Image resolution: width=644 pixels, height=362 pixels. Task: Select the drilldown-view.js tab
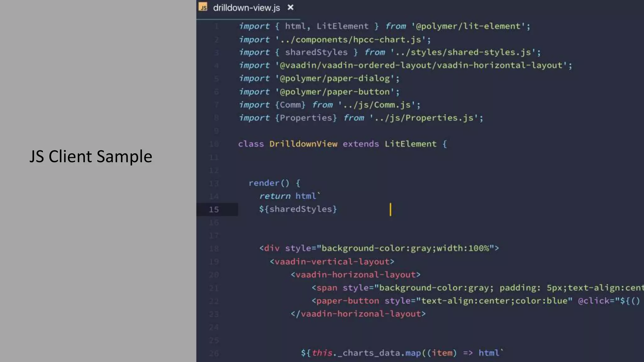(246, 8)
